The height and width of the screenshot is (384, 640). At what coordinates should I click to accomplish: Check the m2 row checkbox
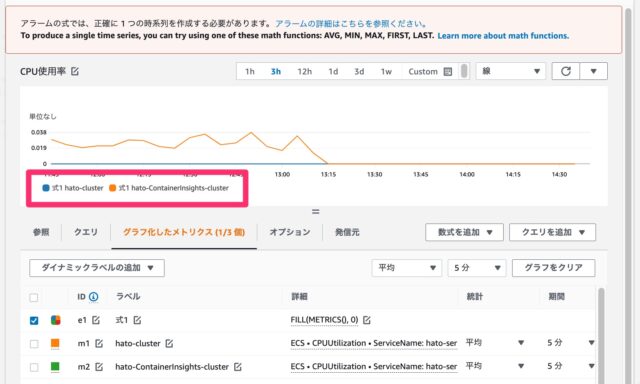34,367
